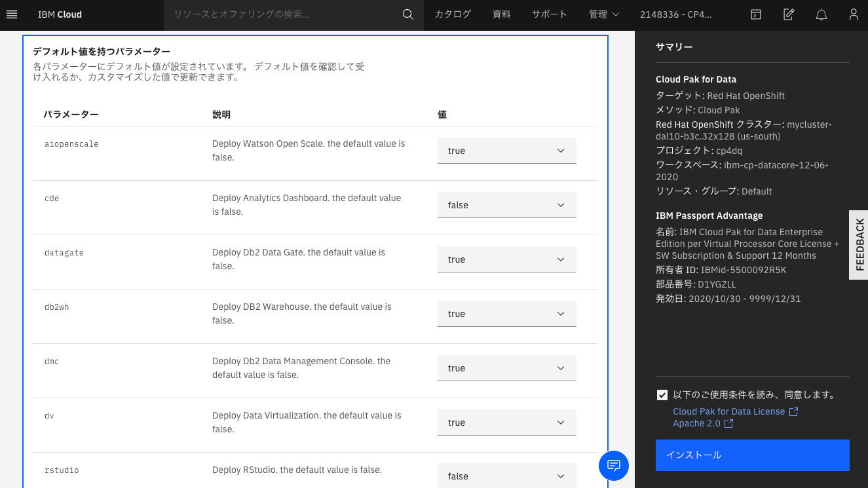Click the dmc parameter name

(52, 362)
